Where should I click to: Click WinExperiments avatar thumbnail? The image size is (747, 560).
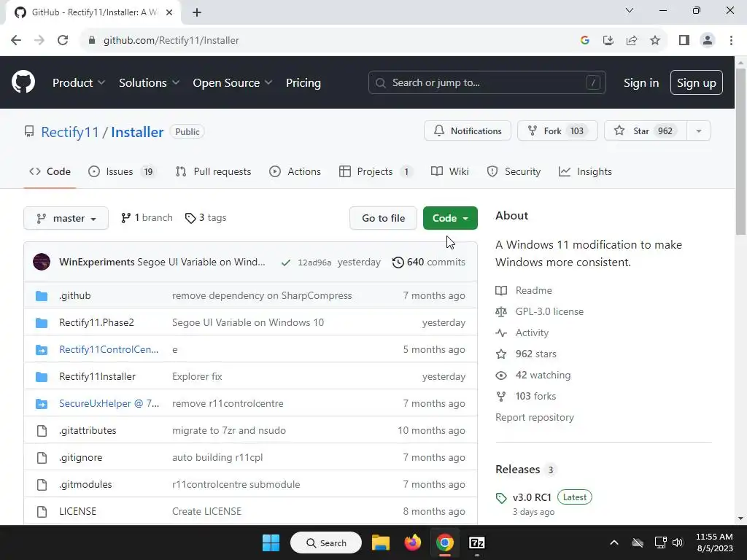click(42, 262)
